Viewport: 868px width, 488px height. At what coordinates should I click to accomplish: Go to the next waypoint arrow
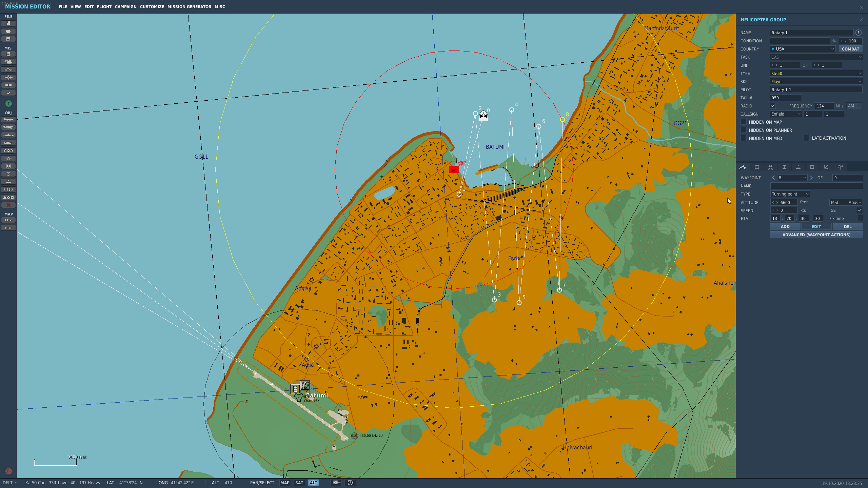point(811,178)
